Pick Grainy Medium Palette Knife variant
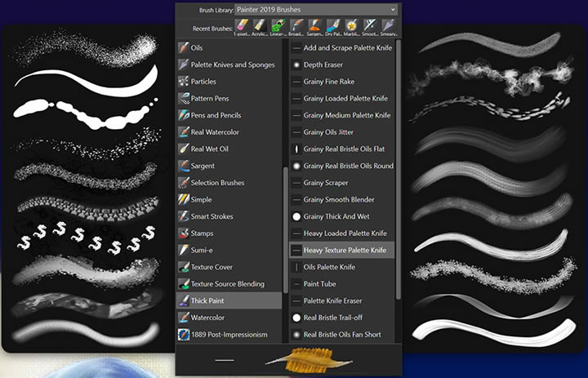Viewport: 588px width, 378px height. (x=342, y=115)
